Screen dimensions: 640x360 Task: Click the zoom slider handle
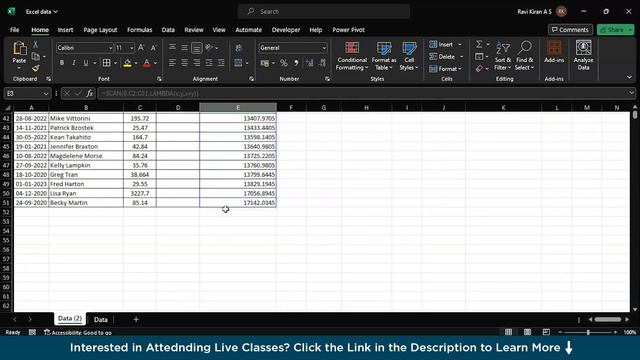tap(588, 333)
